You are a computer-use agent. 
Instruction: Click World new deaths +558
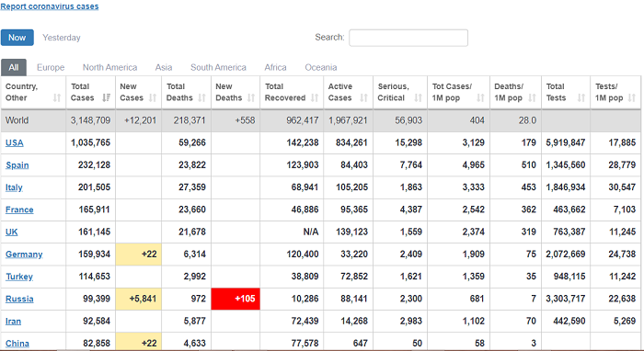[245, 120]
